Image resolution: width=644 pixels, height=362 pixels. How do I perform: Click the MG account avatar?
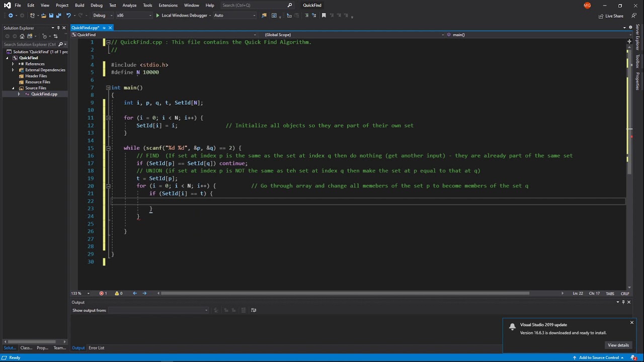[x=587, y=6]
